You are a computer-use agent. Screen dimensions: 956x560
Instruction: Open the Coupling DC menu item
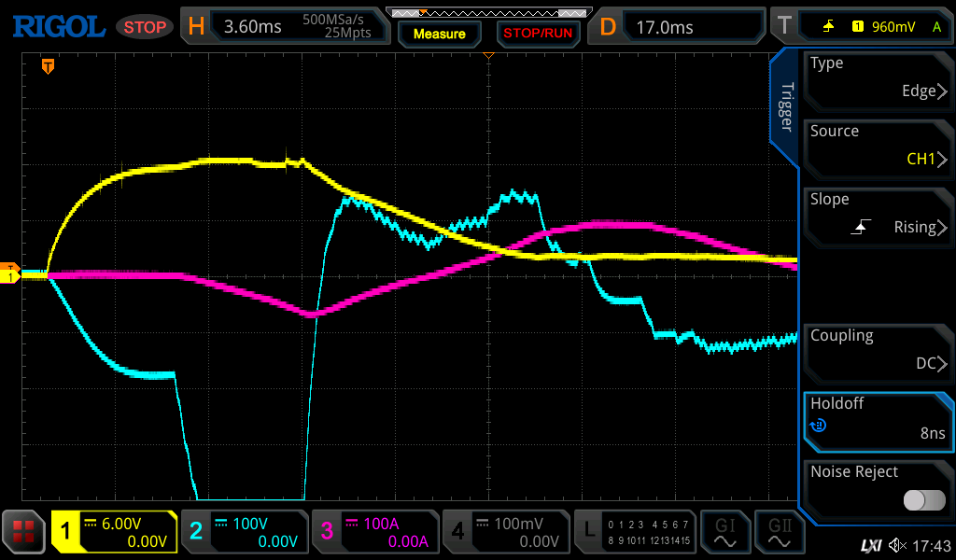coord(877,351)
